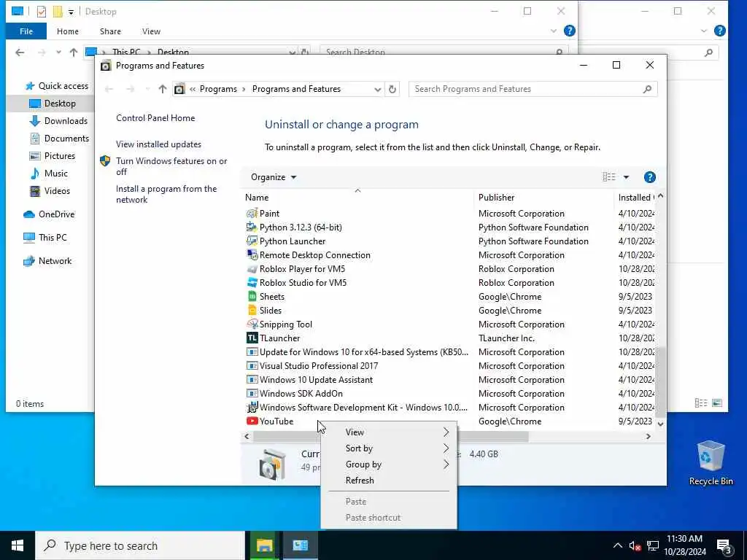The height and width of the screenshot is (560, 747).
Task: Show hidden system tray icons
Action: [x=617, y=545]
